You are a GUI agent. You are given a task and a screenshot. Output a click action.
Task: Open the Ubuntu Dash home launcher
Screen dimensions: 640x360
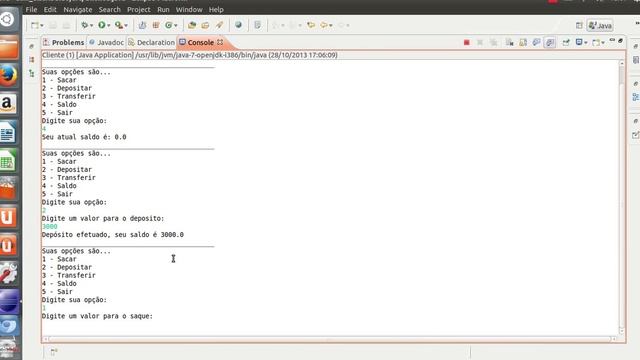point(8,19)
